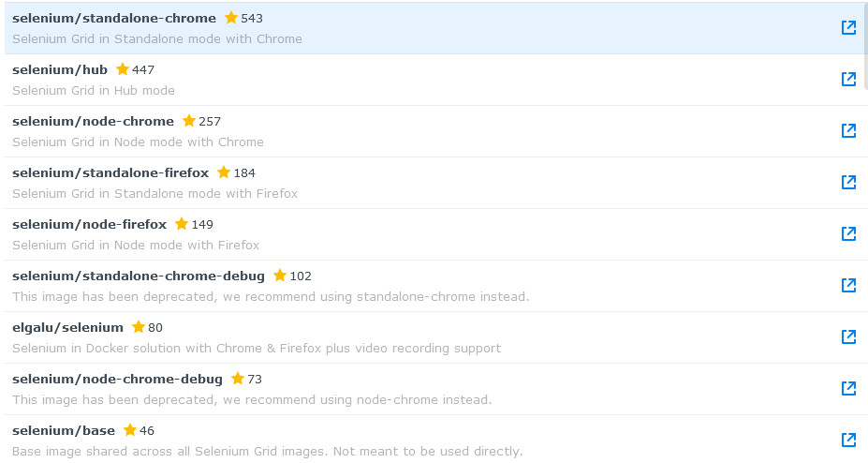Click the star count 257

(210, 121)
